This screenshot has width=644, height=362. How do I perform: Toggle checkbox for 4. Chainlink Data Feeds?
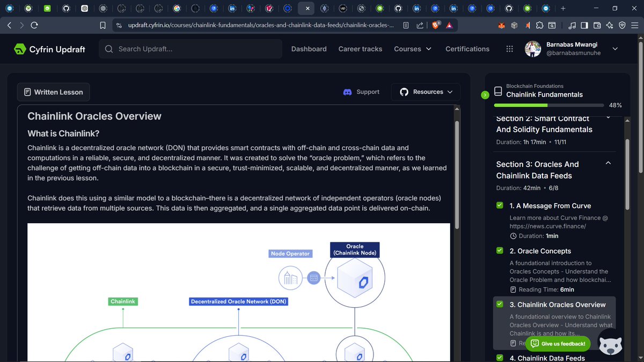tap(500, 358)
